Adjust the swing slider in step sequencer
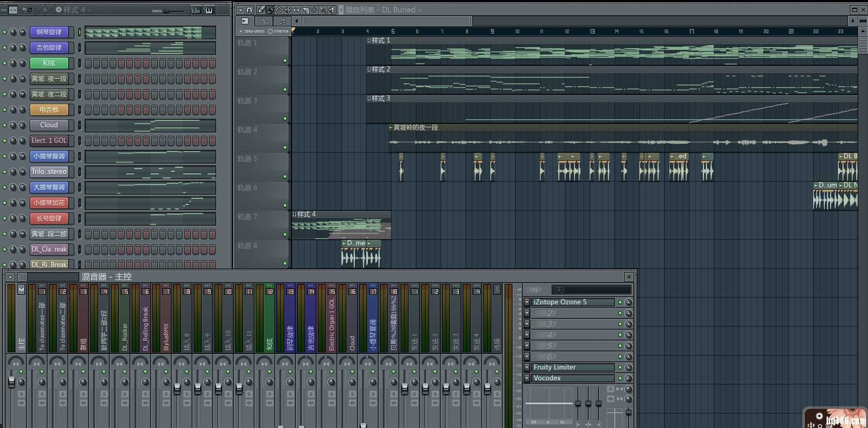Image resolution: width=868 pixels, height=428 pixels. tap(174, 10)
